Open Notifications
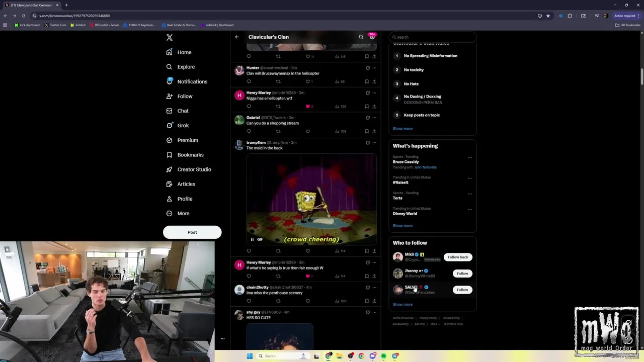Viewport: 644px width, 362px height. pyautogui.click(x=187, y=81)
